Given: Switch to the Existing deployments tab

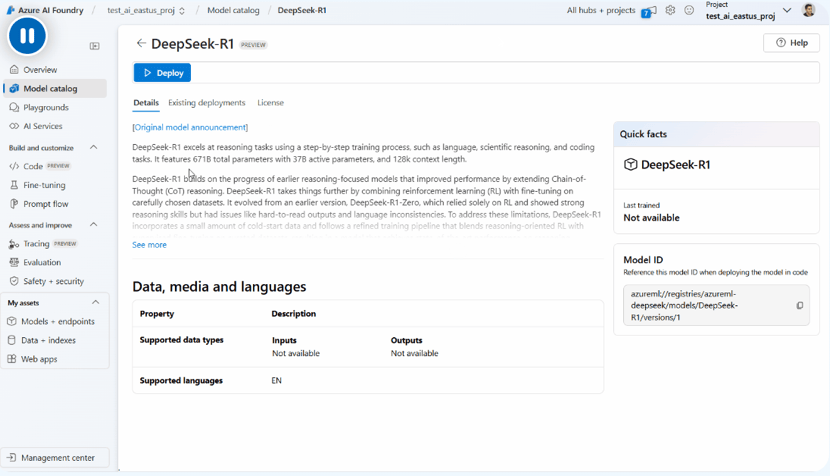Looking at the screenshot, I should (206, 103).
